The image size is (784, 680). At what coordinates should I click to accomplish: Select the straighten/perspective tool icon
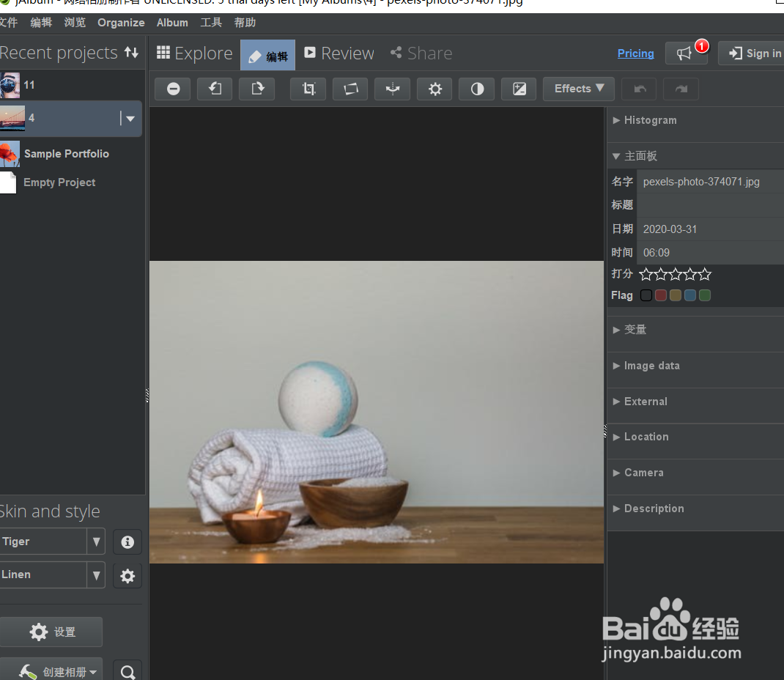pos(350,89)
